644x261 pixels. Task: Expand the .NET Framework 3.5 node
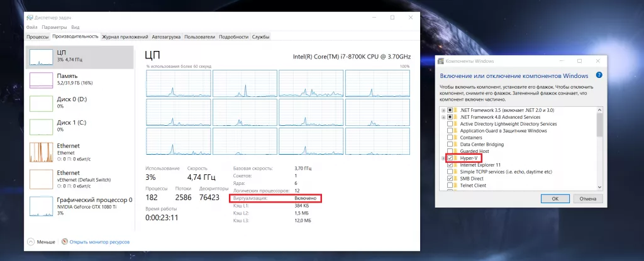[x=443, y=110]
